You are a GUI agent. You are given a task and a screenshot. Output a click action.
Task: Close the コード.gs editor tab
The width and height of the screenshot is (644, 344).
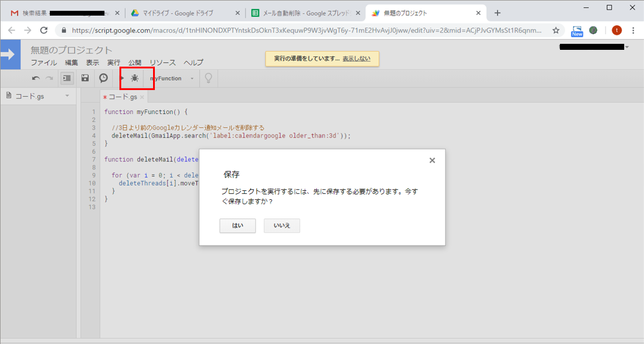click(x=142, y=97)
